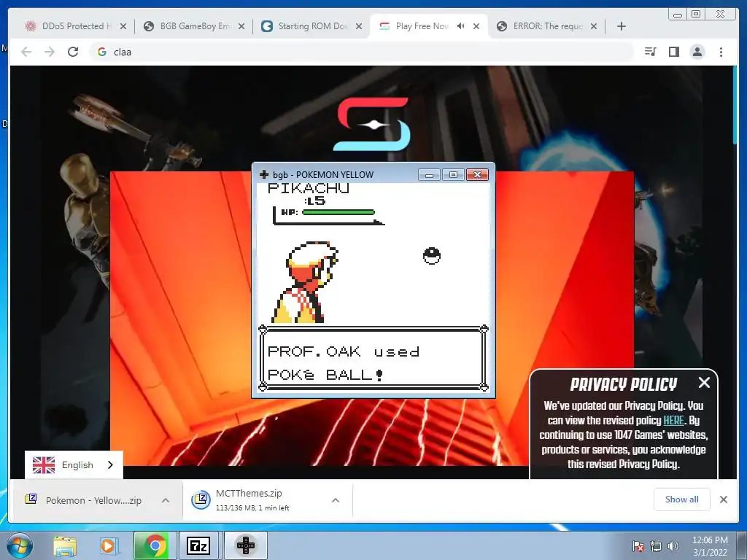Screen dimensions: 747x560
Task: Click the Poke Ball sprite in the game
Action: point(432,256)
